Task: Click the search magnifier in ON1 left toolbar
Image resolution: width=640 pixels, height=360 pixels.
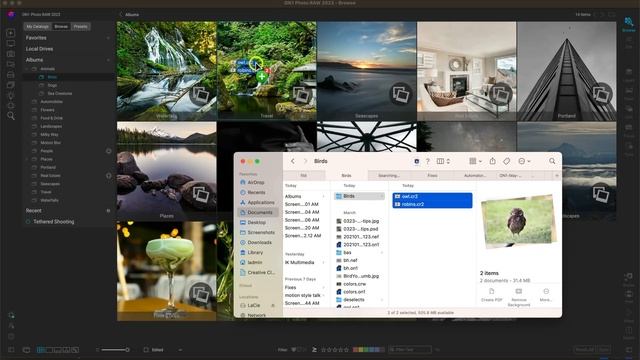Action: [11, 116]
